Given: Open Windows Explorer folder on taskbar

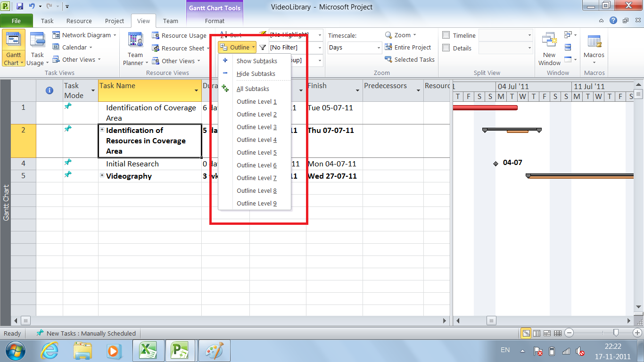Looking at the screenshot, I should 83,351.
